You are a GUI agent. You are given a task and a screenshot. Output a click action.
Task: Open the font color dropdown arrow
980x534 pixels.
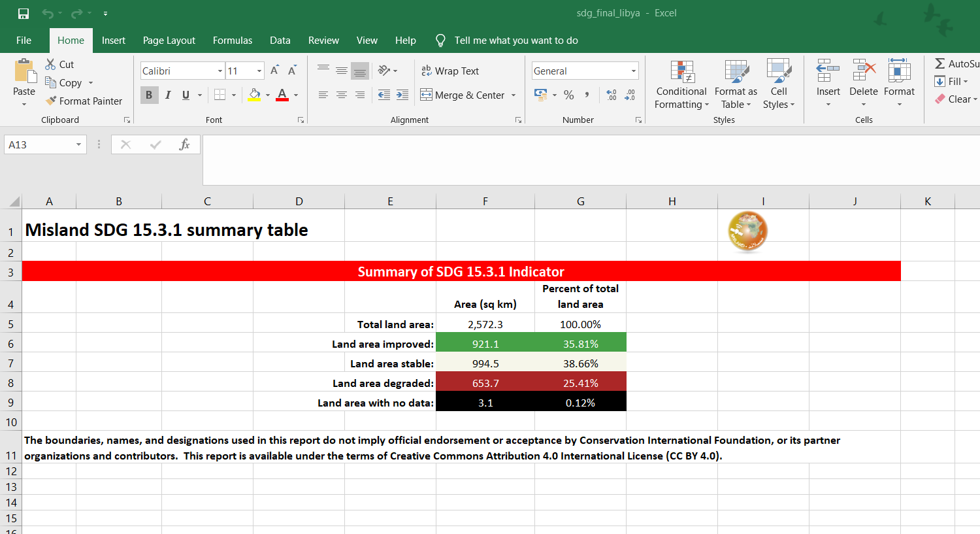(296, 95)
